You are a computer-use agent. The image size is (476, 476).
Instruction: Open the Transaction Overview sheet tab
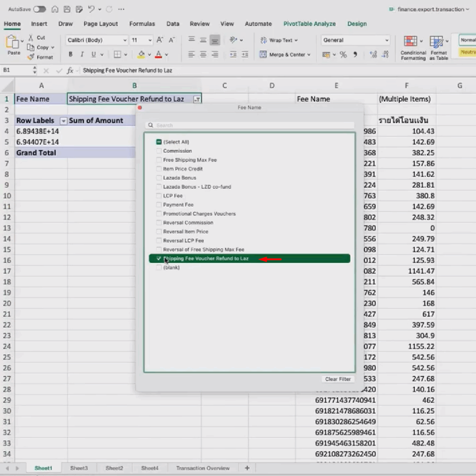coord(203,468)
